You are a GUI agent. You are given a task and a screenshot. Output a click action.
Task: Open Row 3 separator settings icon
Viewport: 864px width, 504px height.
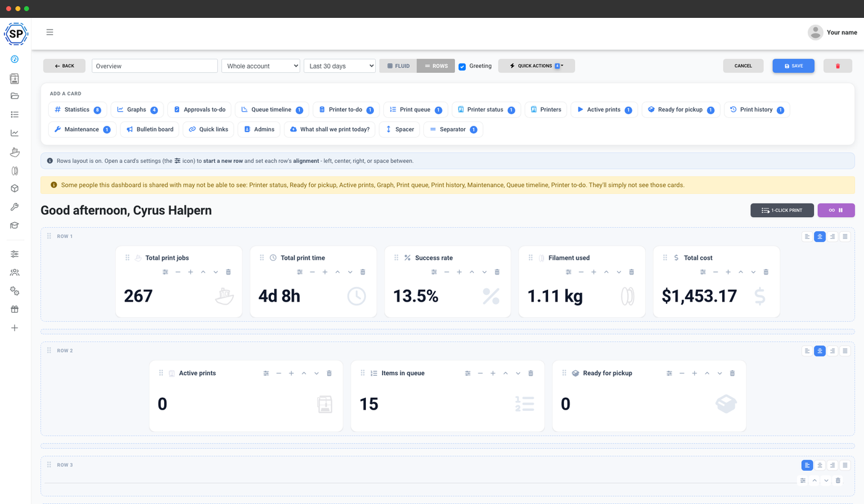click(803, 481)
